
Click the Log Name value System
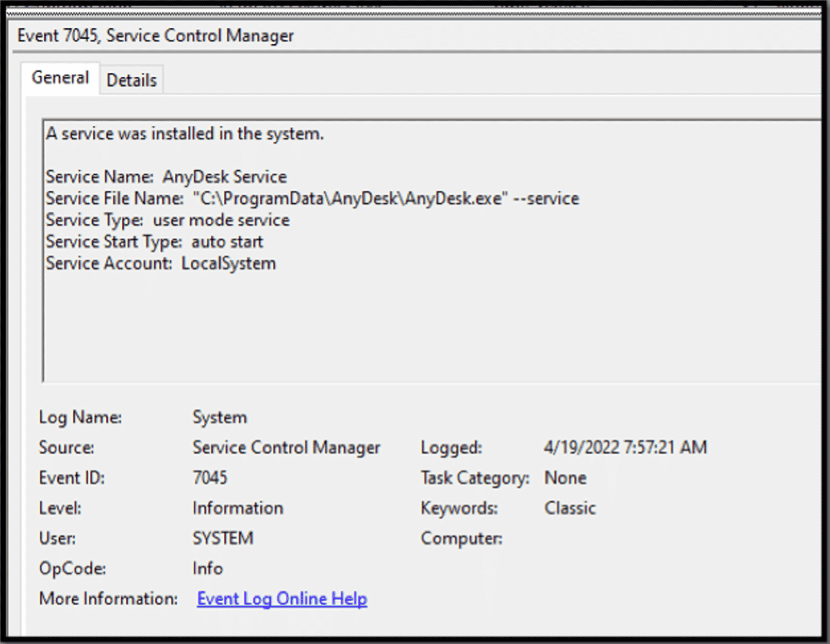pos(220,417)
